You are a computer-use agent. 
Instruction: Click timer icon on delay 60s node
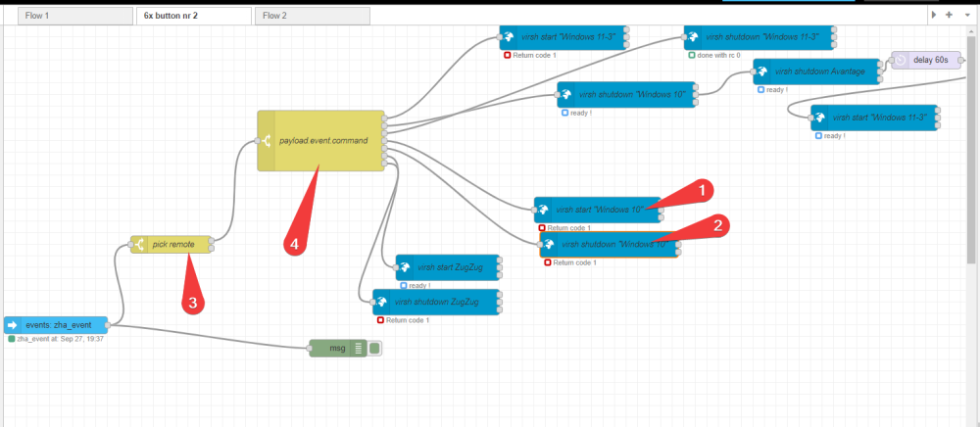(900, 61)
